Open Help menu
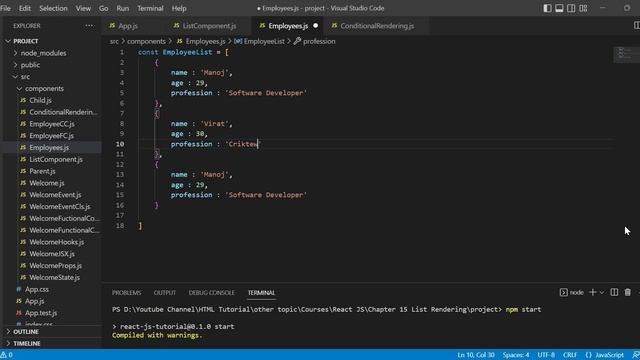The height and width of the screenshot is (360, 640). tap(179, 8)
